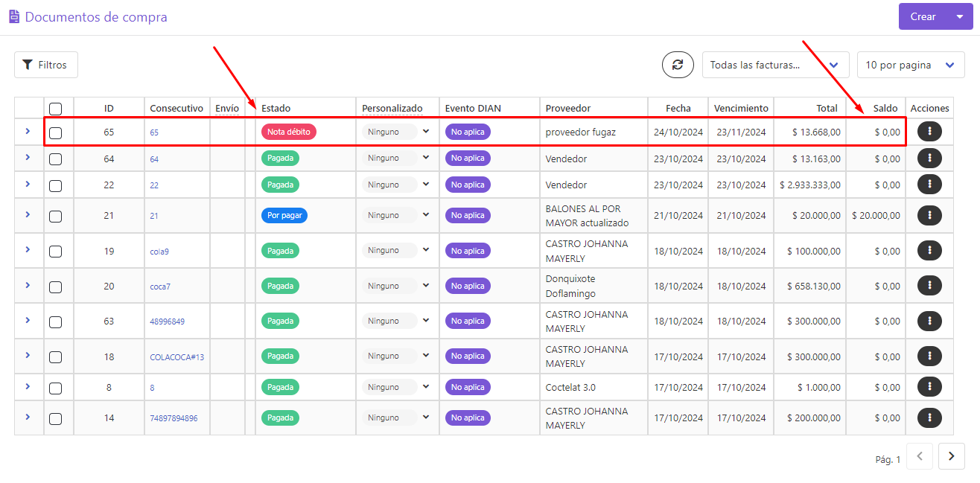Sort by the Estado column header

pos(276,108)
